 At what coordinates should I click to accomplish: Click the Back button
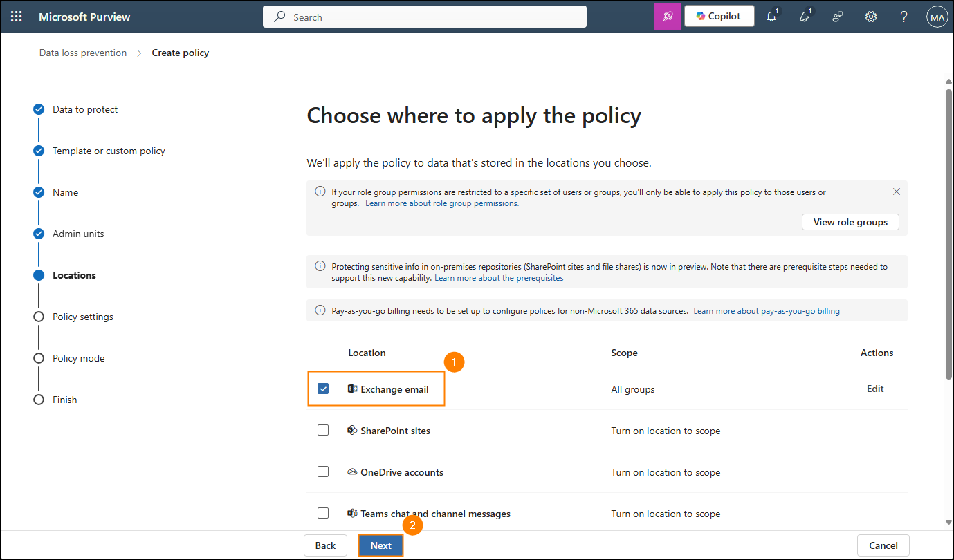click(x=325, y=545)
